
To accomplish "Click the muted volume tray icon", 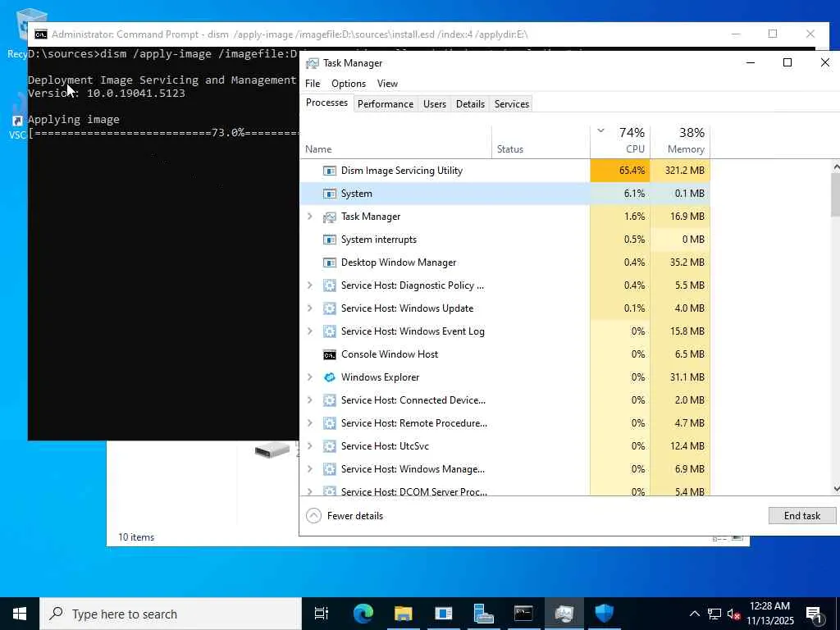I will coord(734,614).
